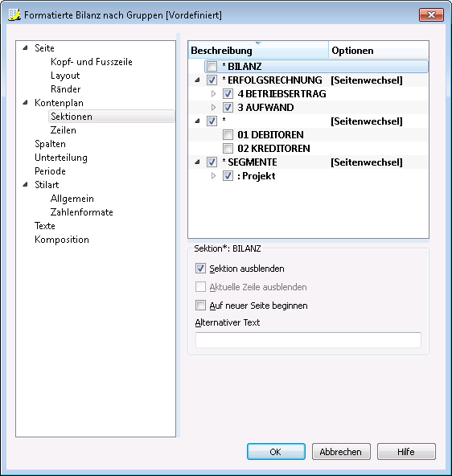Uncheck the ERFOLGSRECHNUNG checkbox
This screenshot has height=476, width=452.
pyautogui.click(x=212, y=80)
